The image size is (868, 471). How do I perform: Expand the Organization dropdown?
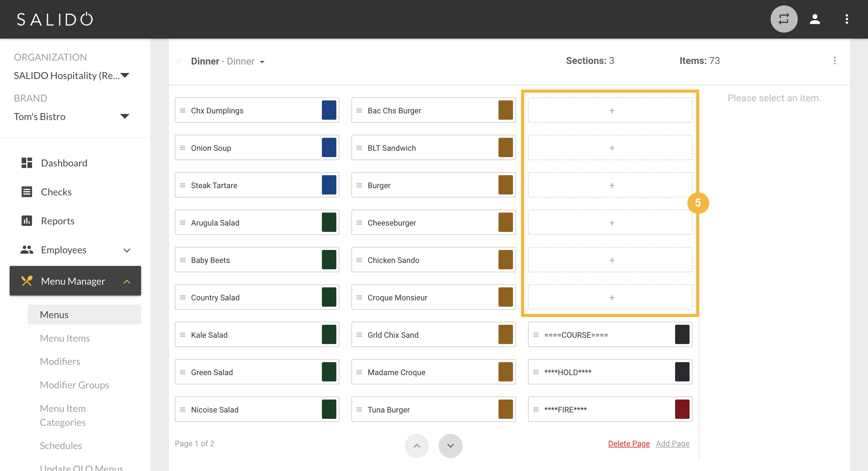125,75
